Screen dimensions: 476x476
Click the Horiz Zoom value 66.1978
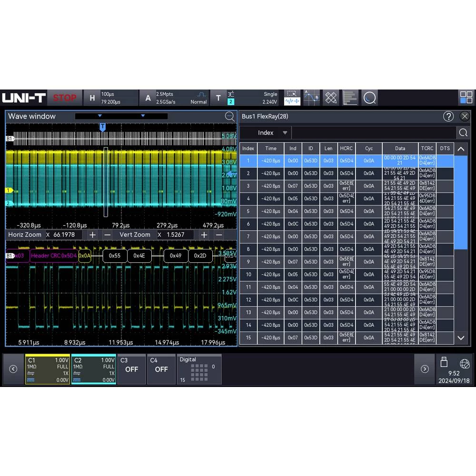[64, 235]
